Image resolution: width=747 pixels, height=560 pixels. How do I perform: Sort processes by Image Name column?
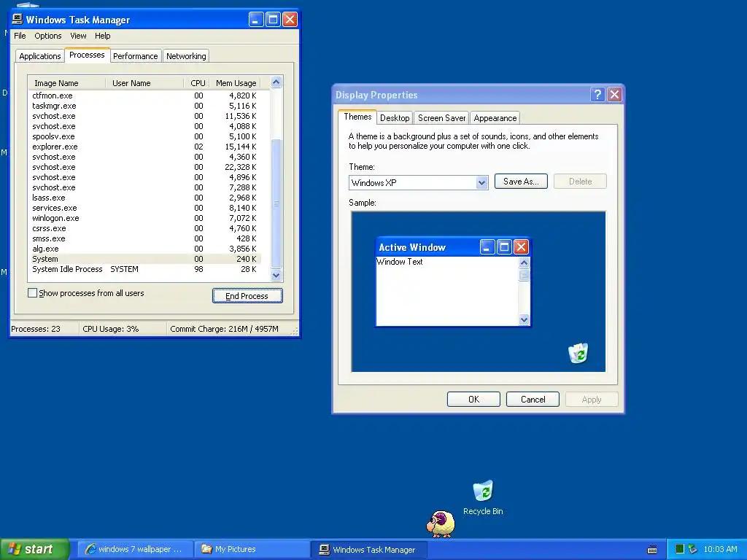[66, 83]
